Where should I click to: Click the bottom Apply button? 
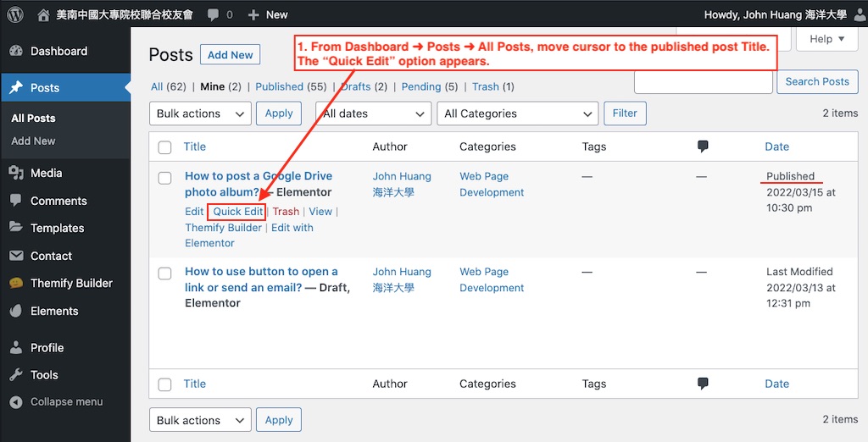click(278, 420)
